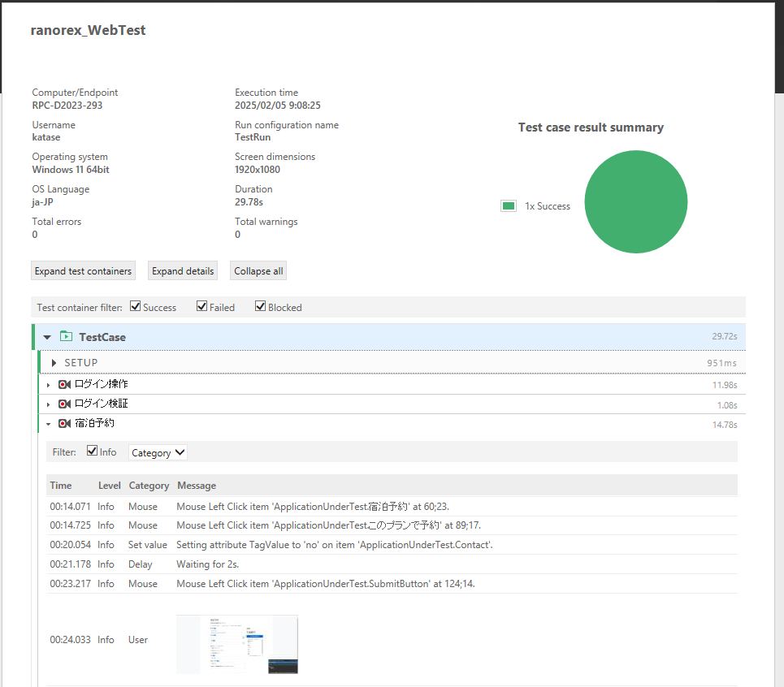
Task: Click the recording icon beside ログイン操作
Action: (65, 383)
